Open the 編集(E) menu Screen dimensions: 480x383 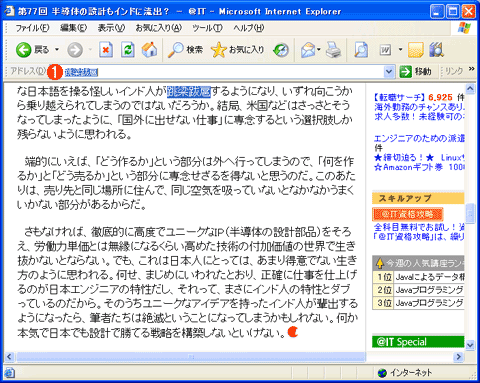coord(74,28)
